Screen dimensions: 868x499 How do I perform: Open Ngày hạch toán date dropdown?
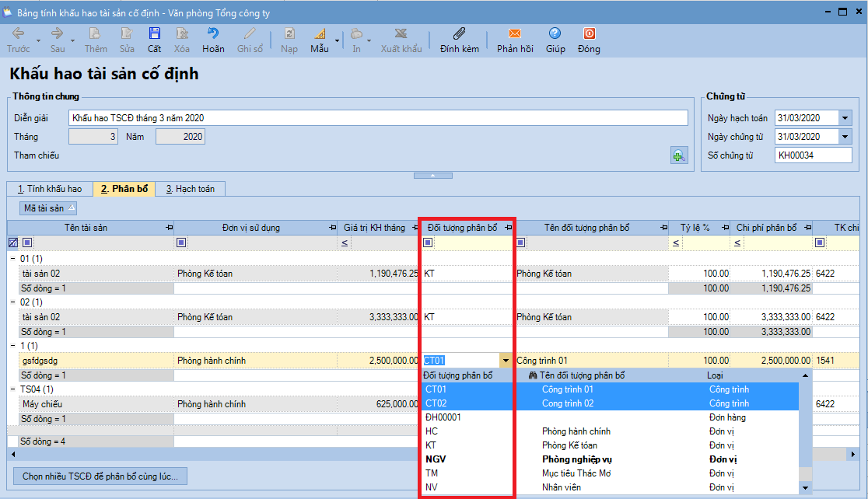pos(845,118)
